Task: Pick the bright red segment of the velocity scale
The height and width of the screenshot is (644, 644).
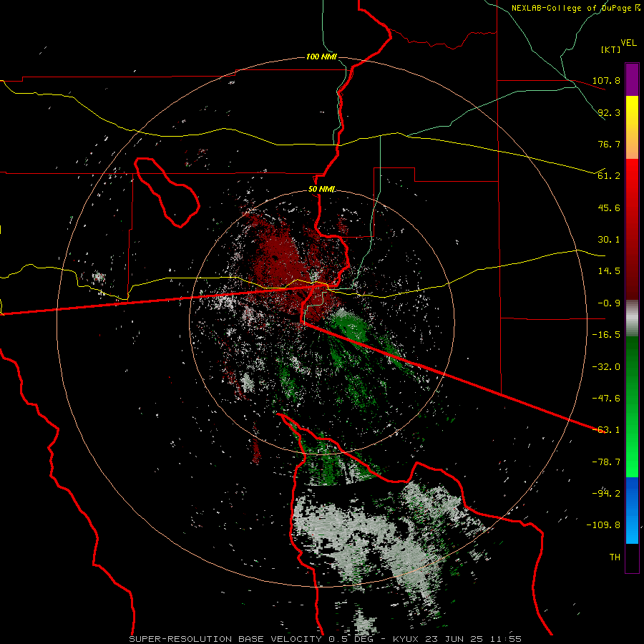Action: [632, 181]
